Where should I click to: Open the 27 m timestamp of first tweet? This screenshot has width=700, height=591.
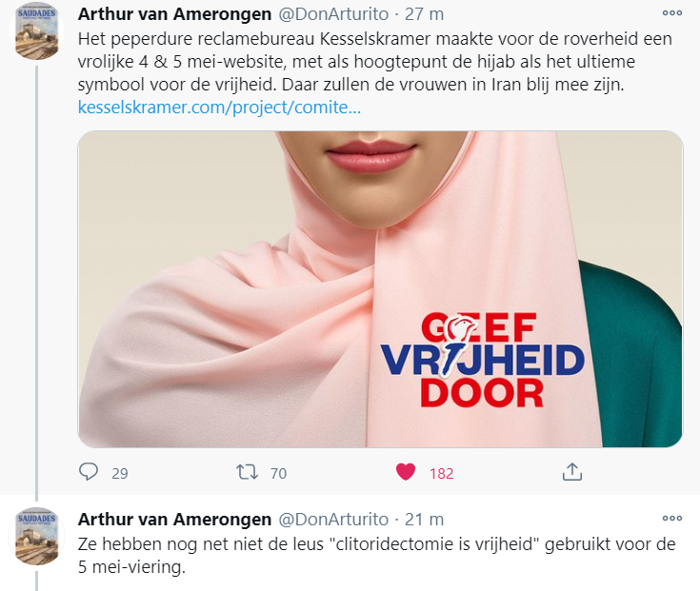pyautogui.click(x=424, y=14)
